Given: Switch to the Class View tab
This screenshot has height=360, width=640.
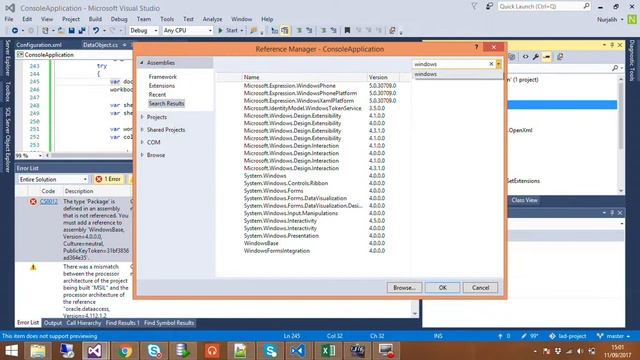Looking at the screenshot, I should (x=524, y=200).
